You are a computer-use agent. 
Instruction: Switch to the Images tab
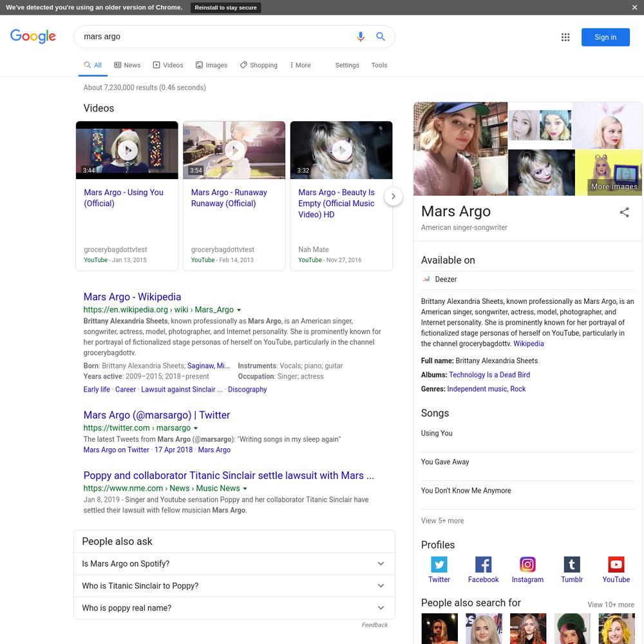(211, 65)
